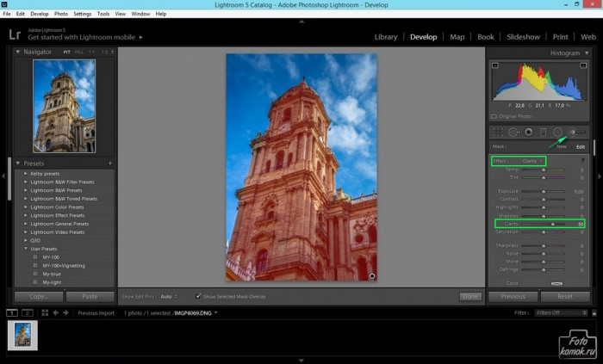The width and height of the screenshot is (603, 364).
Task: Apply MY-100+Vignetting preset
Action: [x=64, y=266]
